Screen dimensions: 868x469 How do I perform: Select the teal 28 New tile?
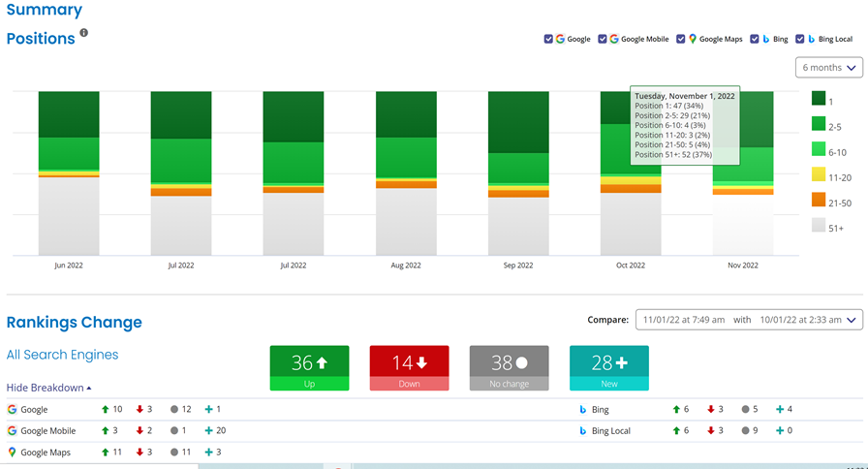point(608,368)
